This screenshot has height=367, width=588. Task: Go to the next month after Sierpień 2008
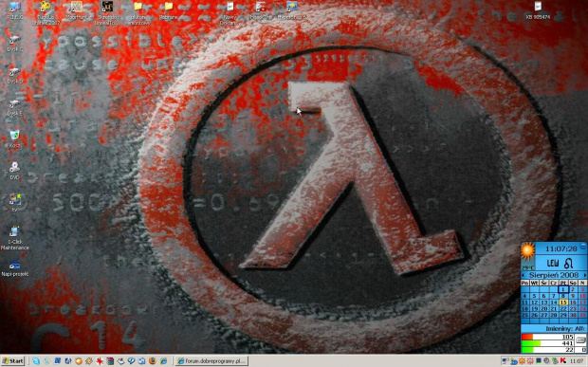(x=584, y=276)
